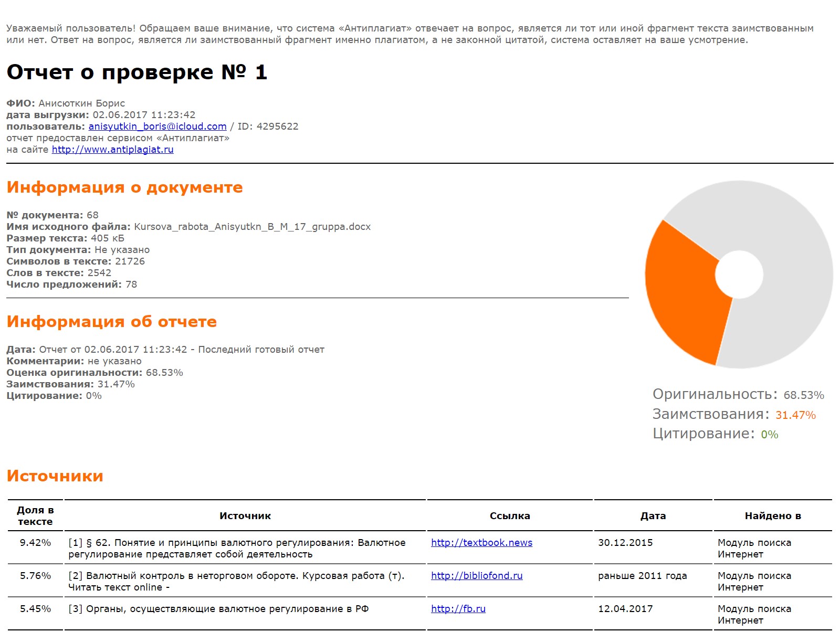840x632 pixels.
Task: Open the anisyutkin_boris@icloud.com email link
Action: click(157, 127)
